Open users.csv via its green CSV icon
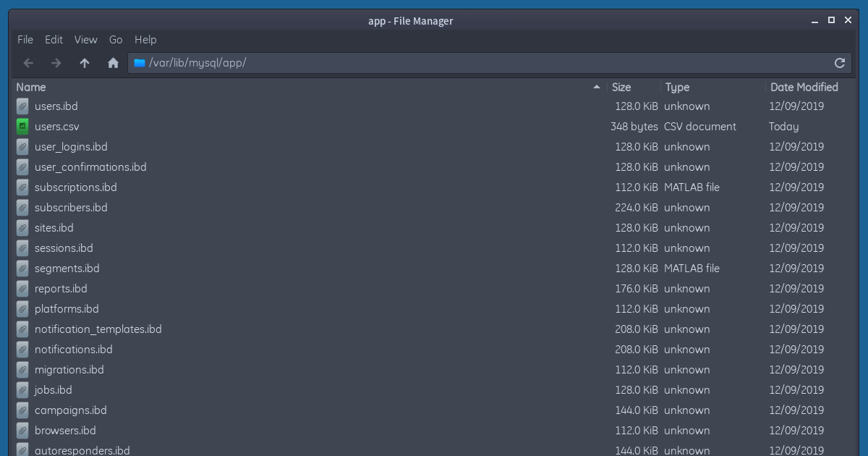The width and height of the screenshot is (868, 456). (x=22, y=126)
